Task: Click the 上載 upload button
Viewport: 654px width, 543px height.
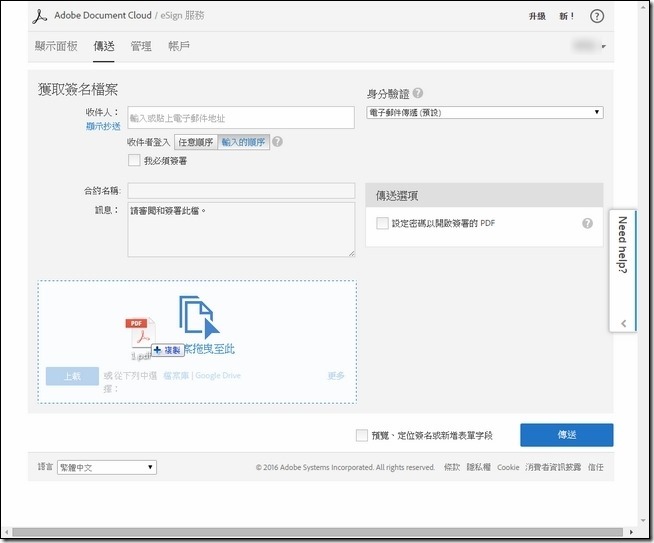Action: coord(72,376)
